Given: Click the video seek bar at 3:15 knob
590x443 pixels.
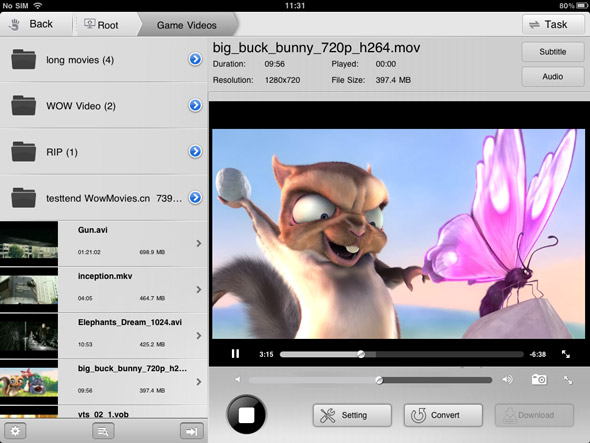Looking at the screenshot, I should (361, 354).
